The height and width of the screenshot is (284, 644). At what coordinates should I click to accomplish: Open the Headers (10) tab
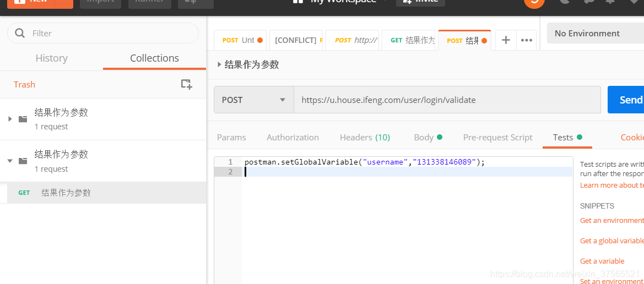(365, 138)
